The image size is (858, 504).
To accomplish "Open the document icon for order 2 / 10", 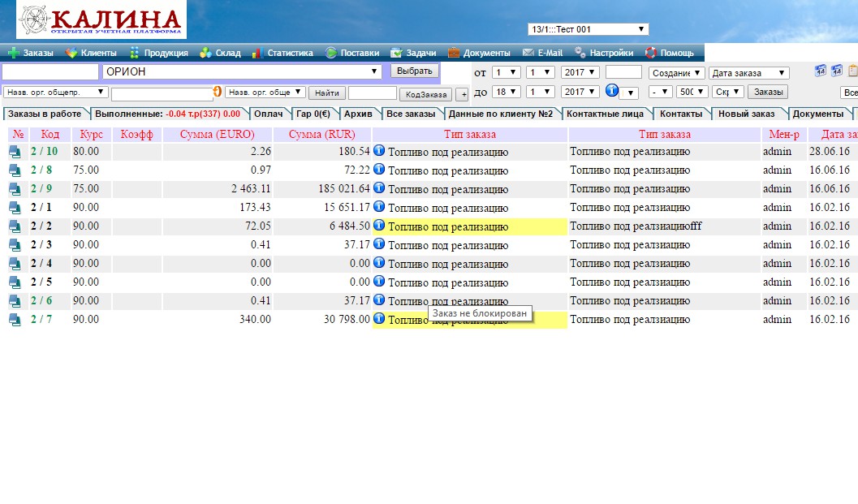I will tap(15, 152).
